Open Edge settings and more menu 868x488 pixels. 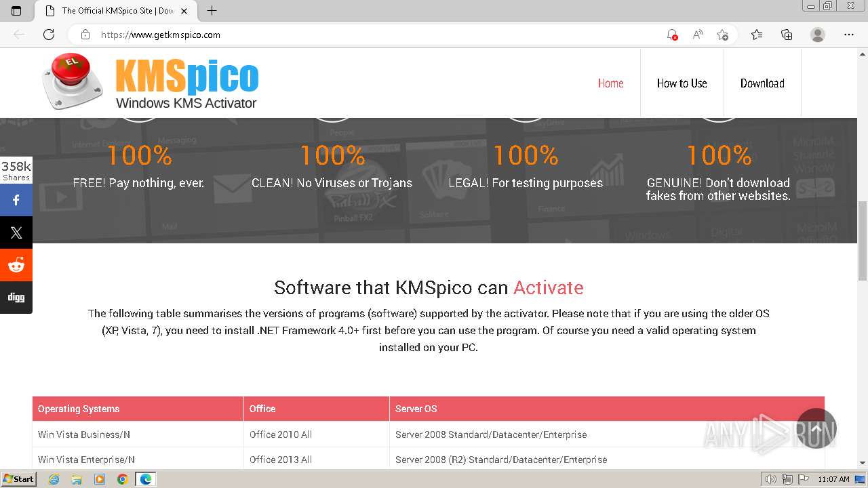pyautogui.click(x=849, y=35)
